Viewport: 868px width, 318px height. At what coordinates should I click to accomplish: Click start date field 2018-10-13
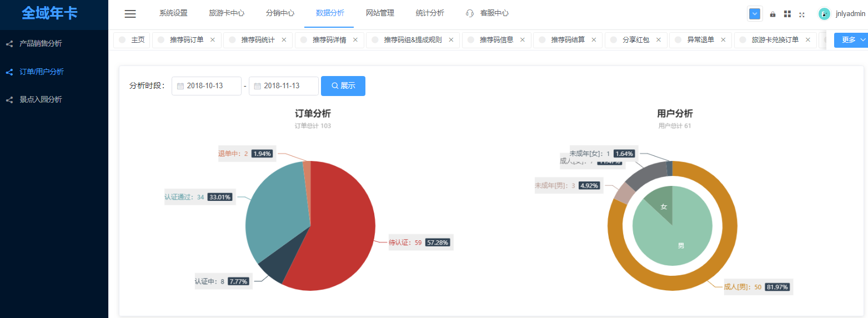[207, 86]
